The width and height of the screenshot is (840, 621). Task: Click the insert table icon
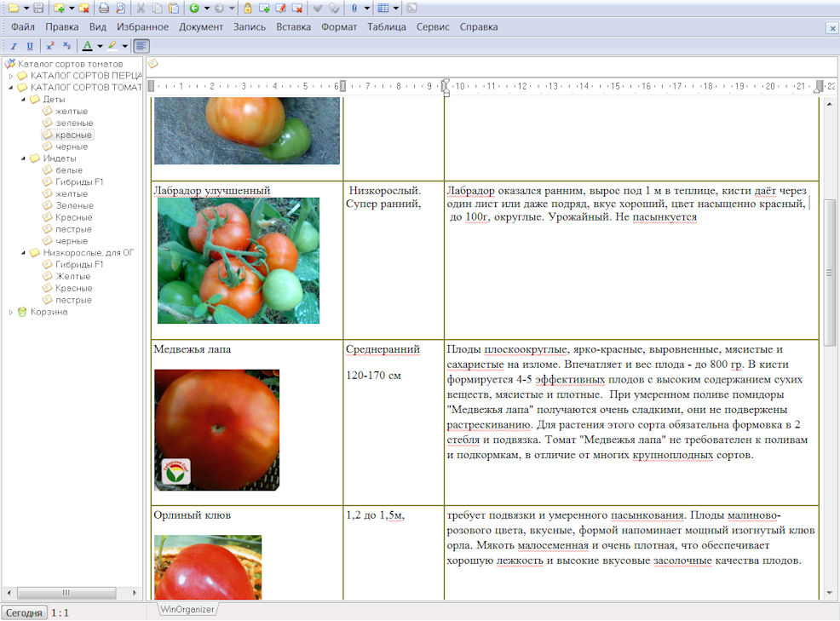[383, 8]
